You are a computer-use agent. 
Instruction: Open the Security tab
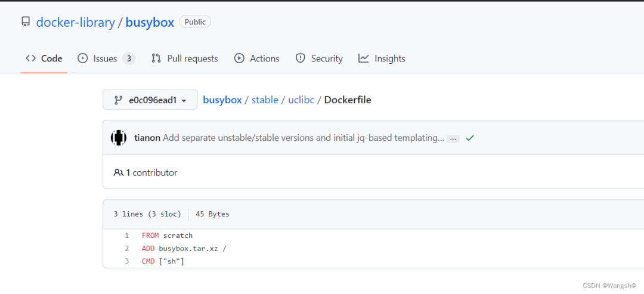pos(319,58)
